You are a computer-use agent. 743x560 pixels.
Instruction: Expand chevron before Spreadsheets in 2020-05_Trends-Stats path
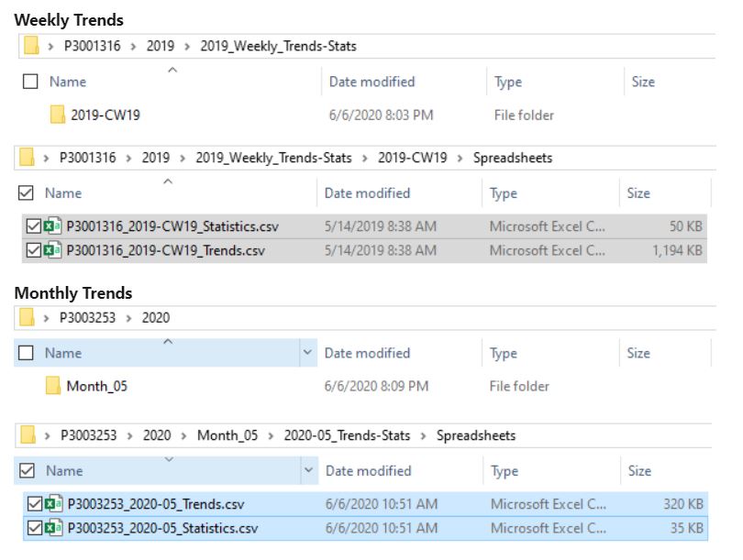tap(423, 435)
